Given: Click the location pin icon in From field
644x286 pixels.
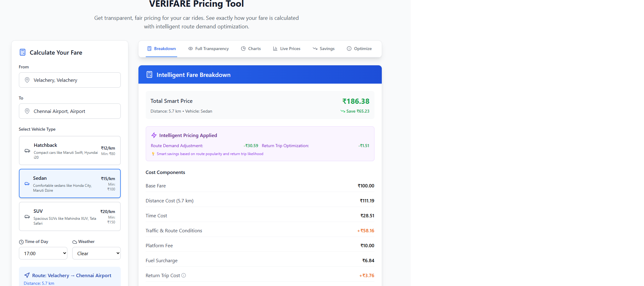Looking at the screenshot, I should [x=27, y=80].
